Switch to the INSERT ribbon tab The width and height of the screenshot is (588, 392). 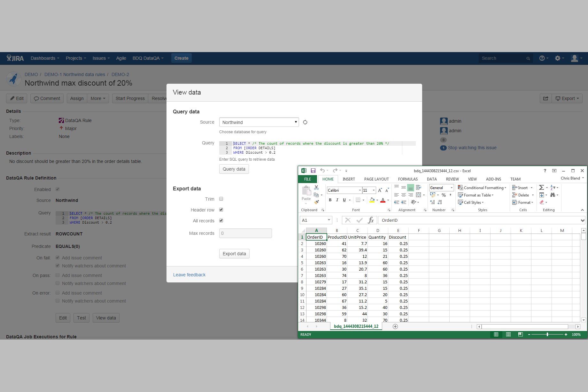349,179
